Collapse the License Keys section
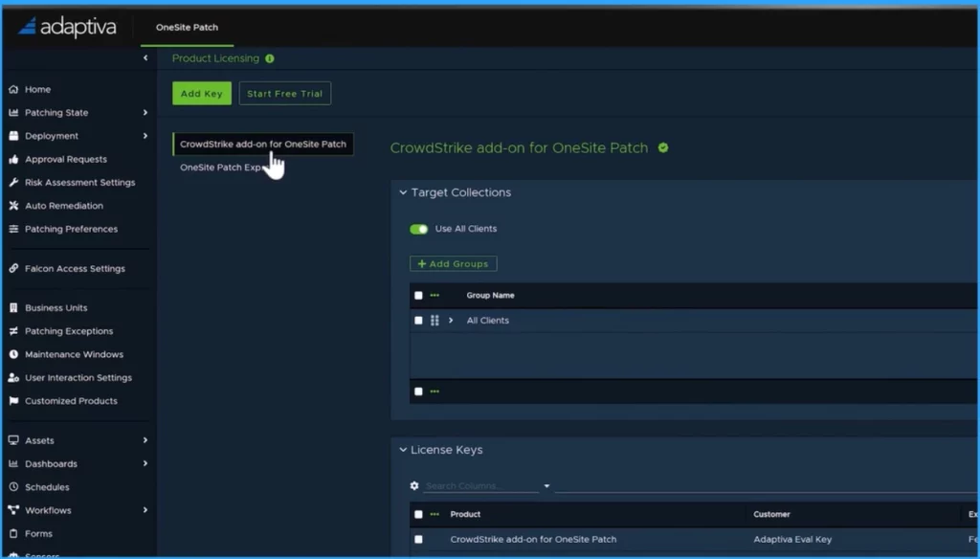The image size is (980, 559). click(403, 450)
